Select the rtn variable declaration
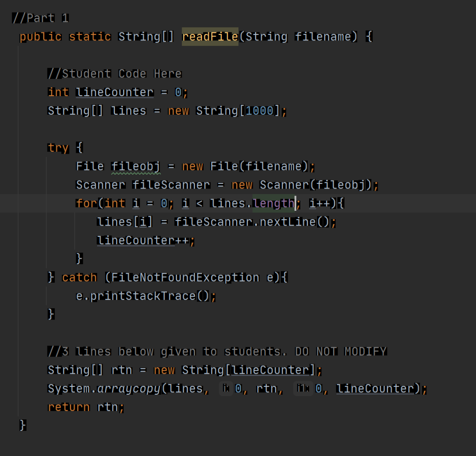This screenshot has height=456, width=476. (122, 370)
